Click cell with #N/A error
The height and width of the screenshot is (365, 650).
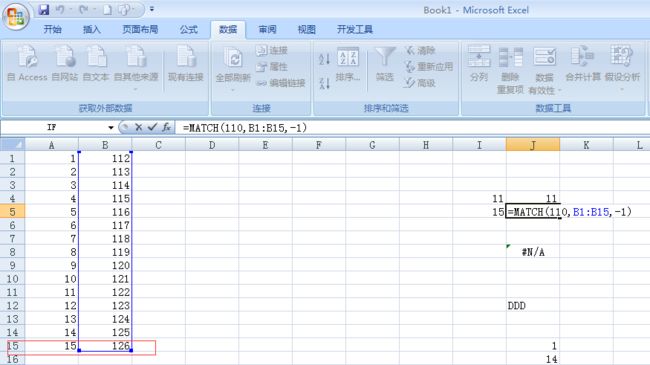pyautogui.click(x=533, y=252)
